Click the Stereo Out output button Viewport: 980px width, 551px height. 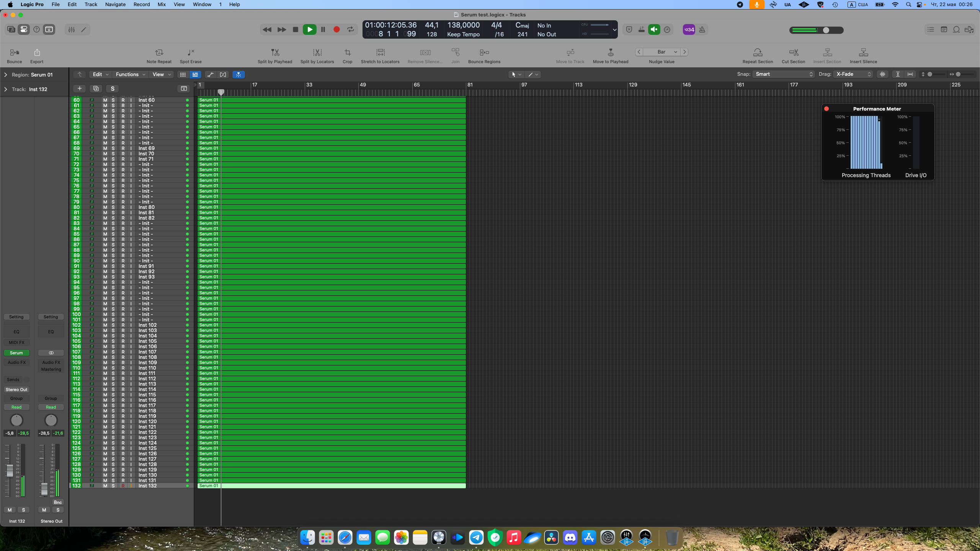pyautogui.click(x=16, y=390)
